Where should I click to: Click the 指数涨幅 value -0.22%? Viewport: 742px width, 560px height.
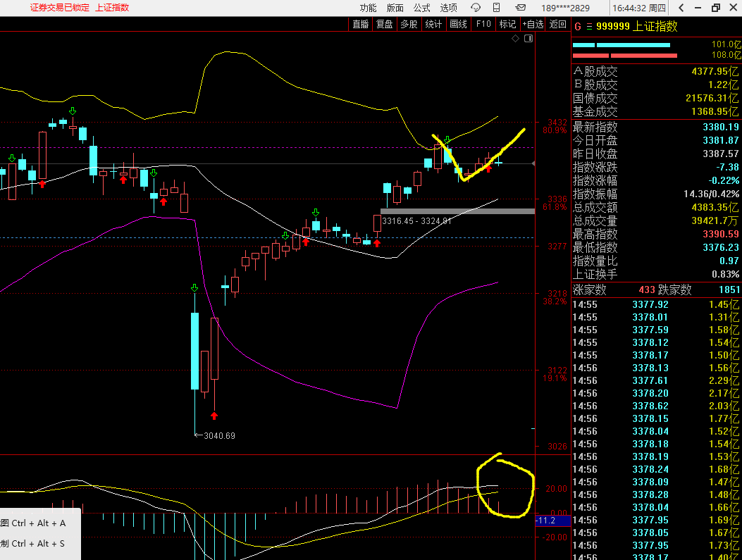(724, 180)
